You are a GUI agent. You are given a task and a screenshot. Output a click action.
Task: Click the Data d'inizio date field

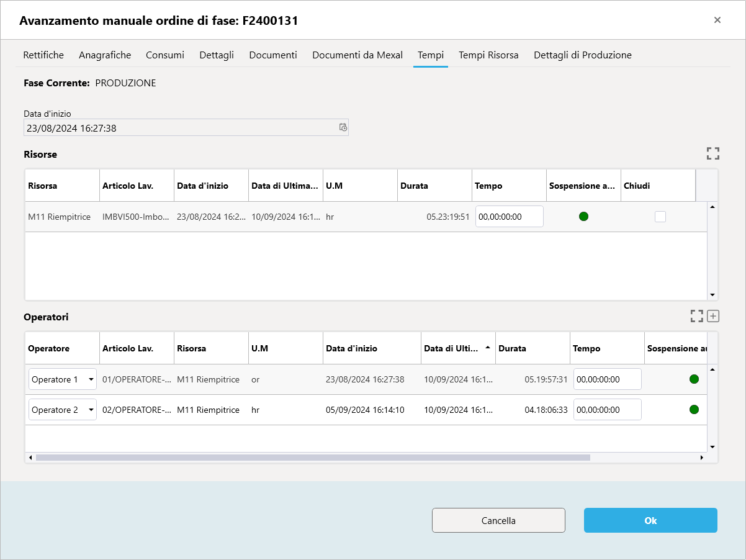pyautogui.click(x=186, y=128)
